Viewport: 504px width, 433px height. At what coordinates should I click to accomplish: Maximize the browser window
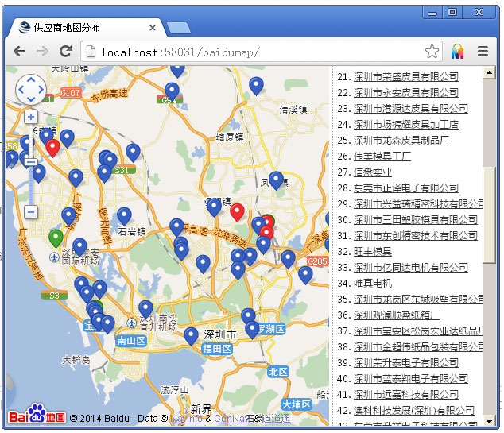[x=452, y=13]
